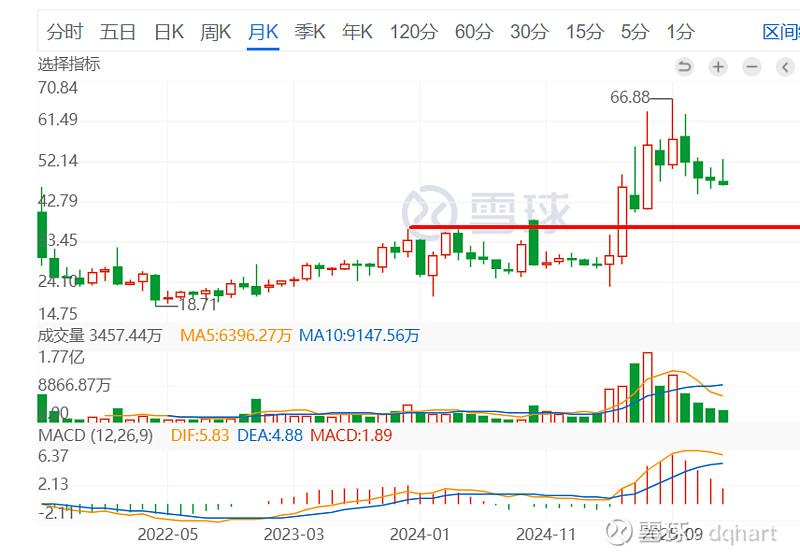Move chart left with the chevron icon
The image size is (800, 557).
tap(785, 67)
